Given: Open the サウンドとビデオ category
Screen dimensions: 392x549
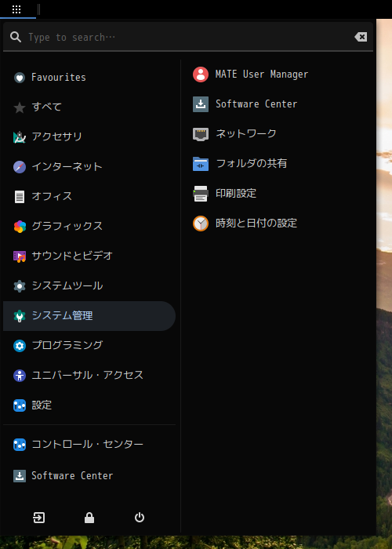Looking at the screenshot, I should [x=89, y=256].
